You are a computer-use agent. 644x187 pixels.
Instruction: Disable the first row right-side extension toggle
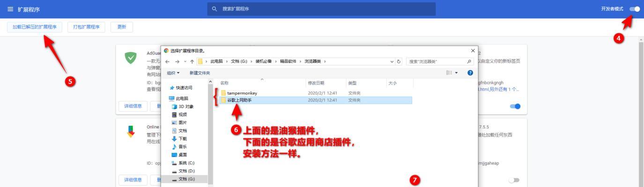tap(515, 106)
